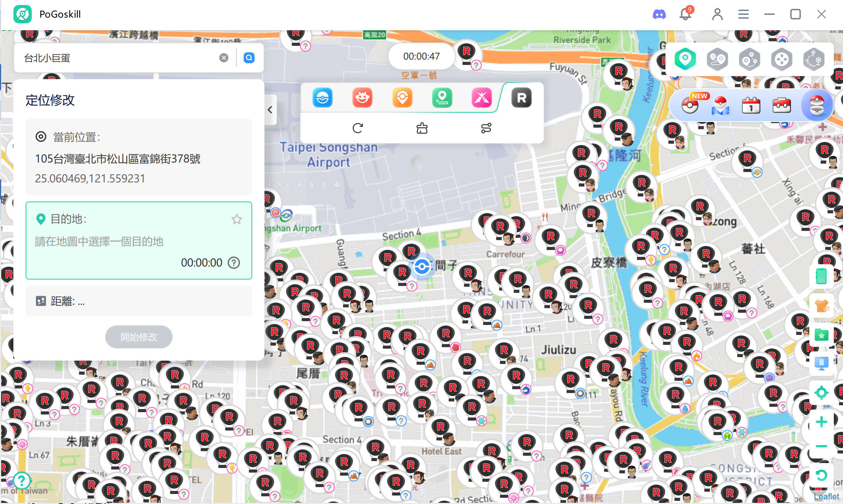Image resolution: width=843 pixels, height=504 pixels.
Task: Open the pink crossed-swords tab
Action: click(482, 98)
